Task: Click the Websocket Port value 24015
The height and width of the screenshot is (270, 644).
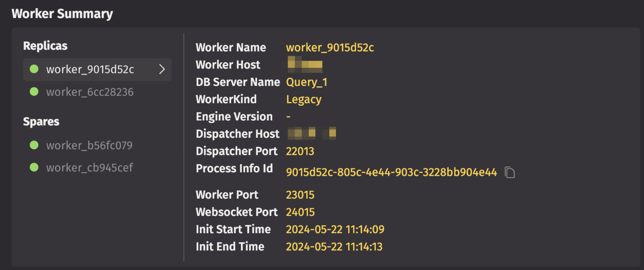Action: (300, 212)
